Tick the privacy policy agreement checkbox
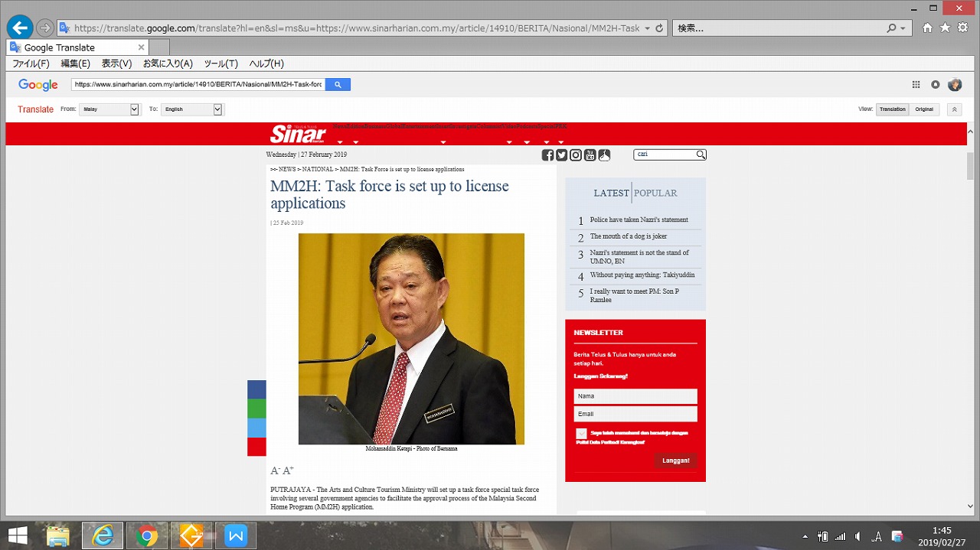The height and width of the screenshot is (550, 980). click(x=582, y=434)
